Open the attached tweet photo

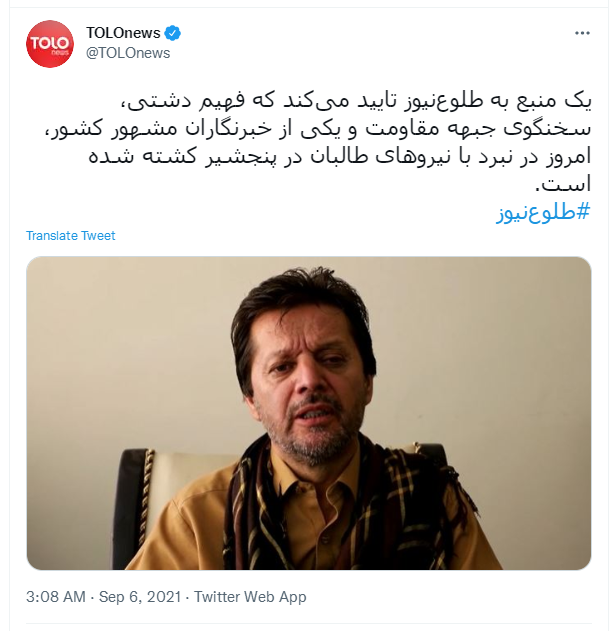coord(309,413)
